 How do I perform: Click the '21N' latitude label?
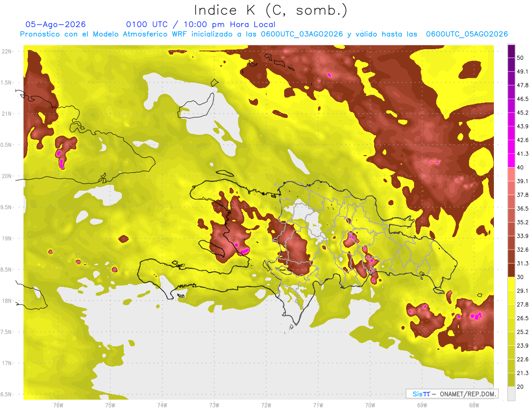click(x=8, y=114)
